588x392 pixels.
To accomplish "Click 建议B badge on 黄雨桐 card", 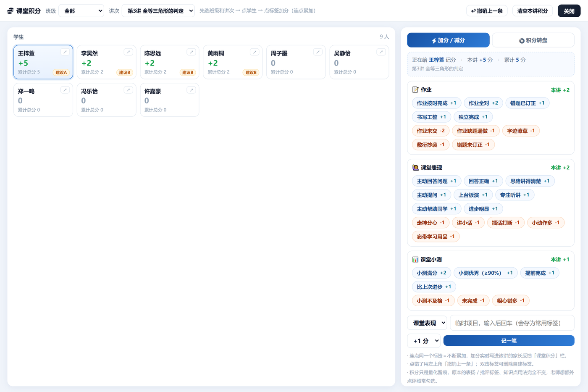I will 251,72.
